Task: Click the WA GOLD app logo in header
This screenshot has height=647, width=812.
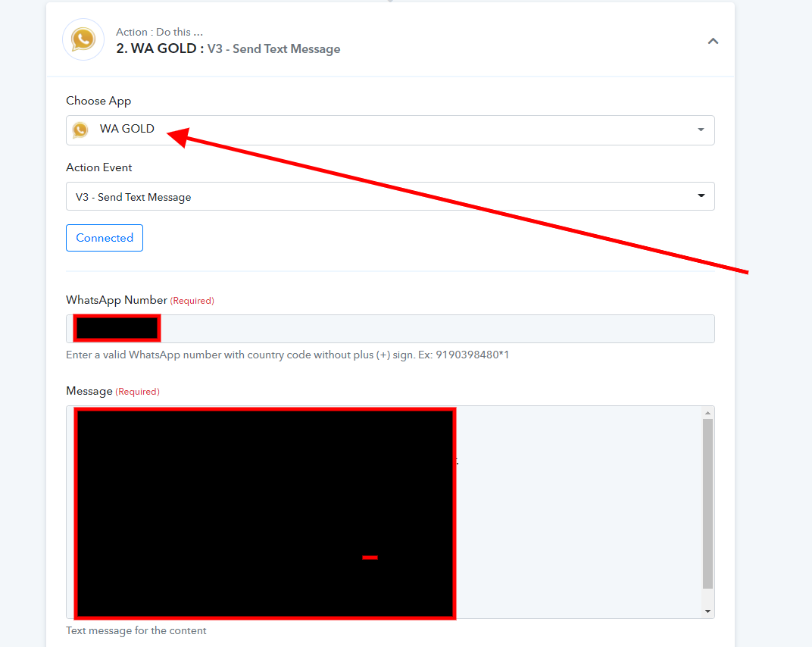Action: 83,40
